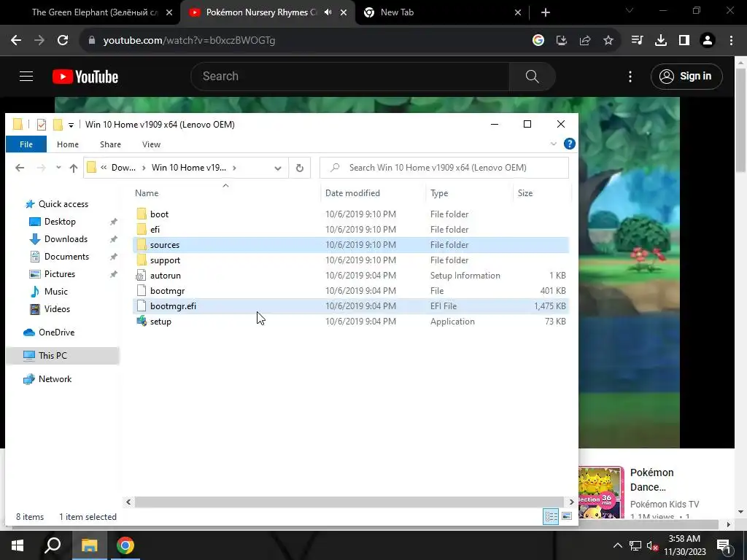Open the Share ribbon tab

pos(111,144)
